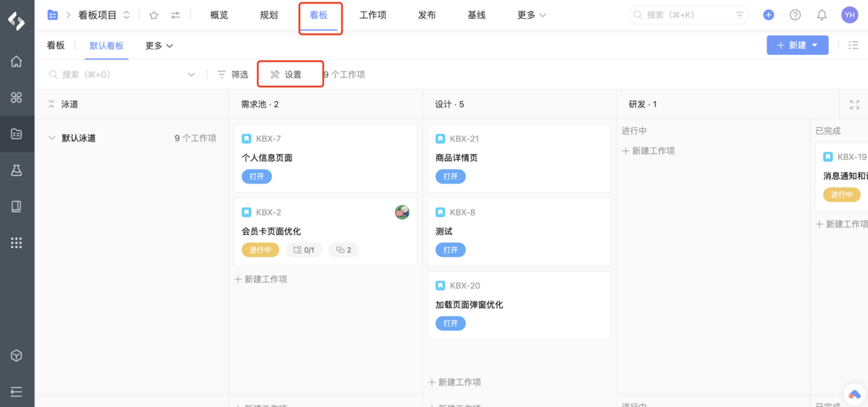The width and height of the screenshot is (868, 407).
Task: Collapse the 默认泳道 swimlane
Action: 51,138
